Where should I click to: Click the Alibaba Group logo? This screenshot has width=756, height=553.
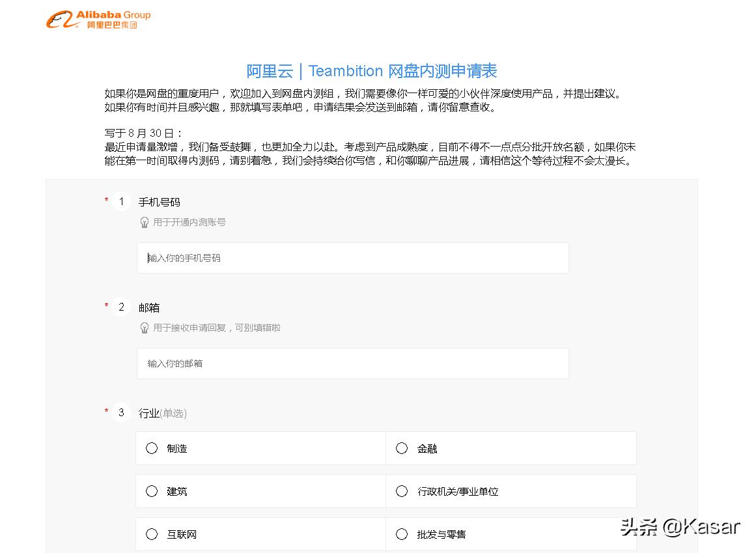(x=97, y=18)
